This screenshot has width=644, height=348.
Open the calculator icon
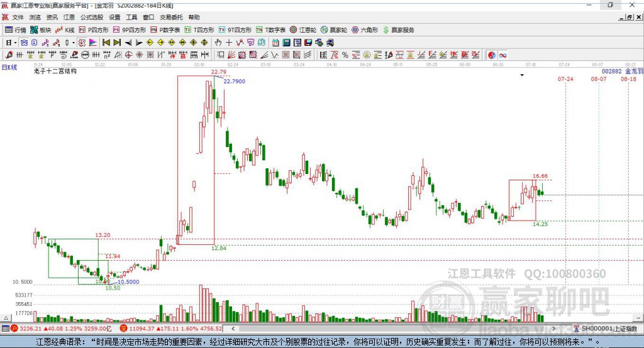[286, 42]
